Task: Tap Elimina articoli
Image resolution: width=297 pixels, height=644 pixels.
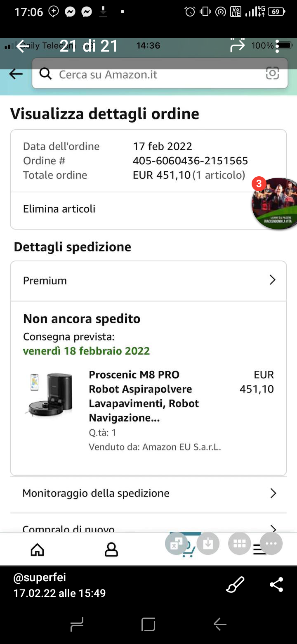Action: point(59,209)
